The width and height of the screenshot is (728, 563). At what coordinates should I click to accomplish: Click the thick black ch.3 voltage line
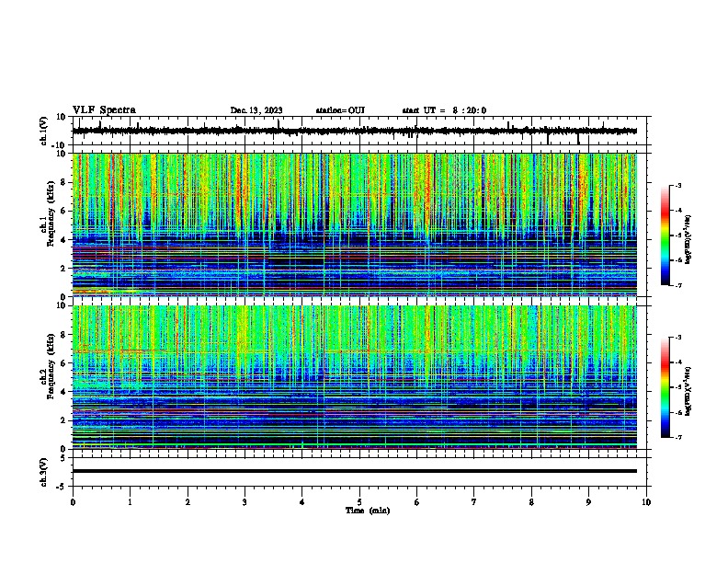pos(355,471)
